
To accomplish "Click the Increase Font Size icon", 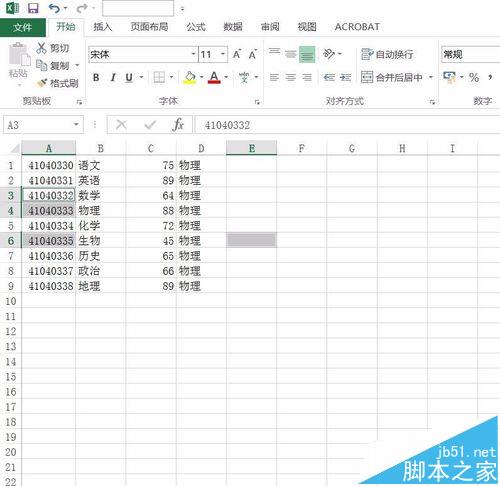I will [x=237, y=54].
